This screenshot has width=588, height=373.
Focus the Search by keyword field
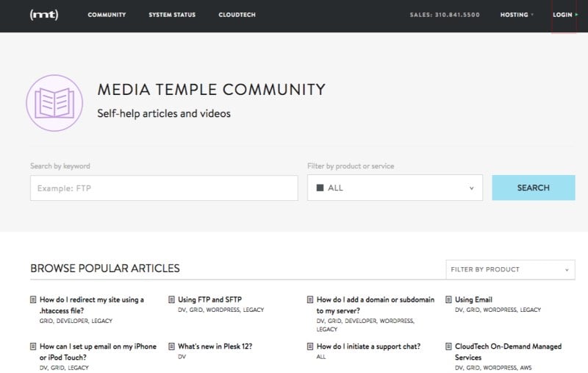click(164, 188)
